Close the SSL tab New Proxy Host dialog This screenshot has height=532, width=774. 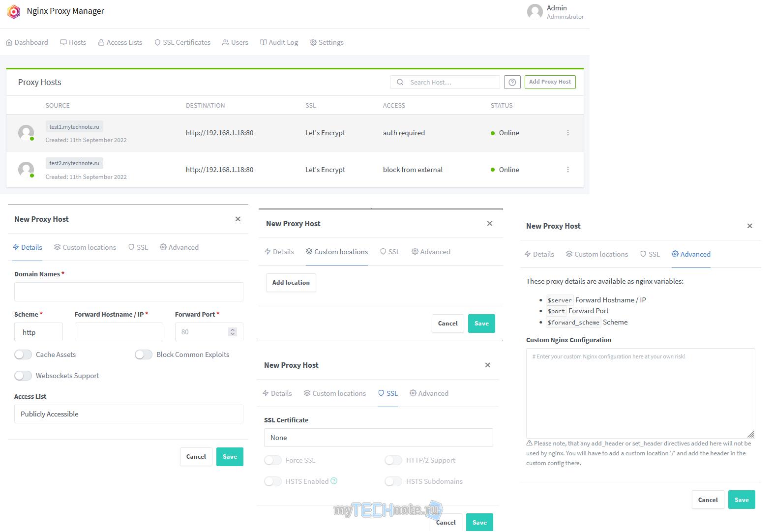(x=487, y=365)
